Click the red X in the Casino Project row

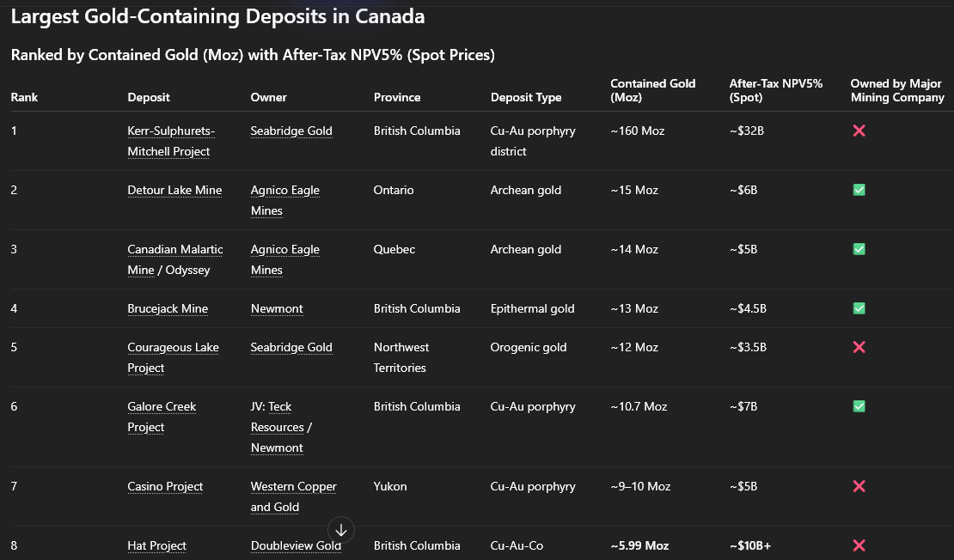(858, 486)
